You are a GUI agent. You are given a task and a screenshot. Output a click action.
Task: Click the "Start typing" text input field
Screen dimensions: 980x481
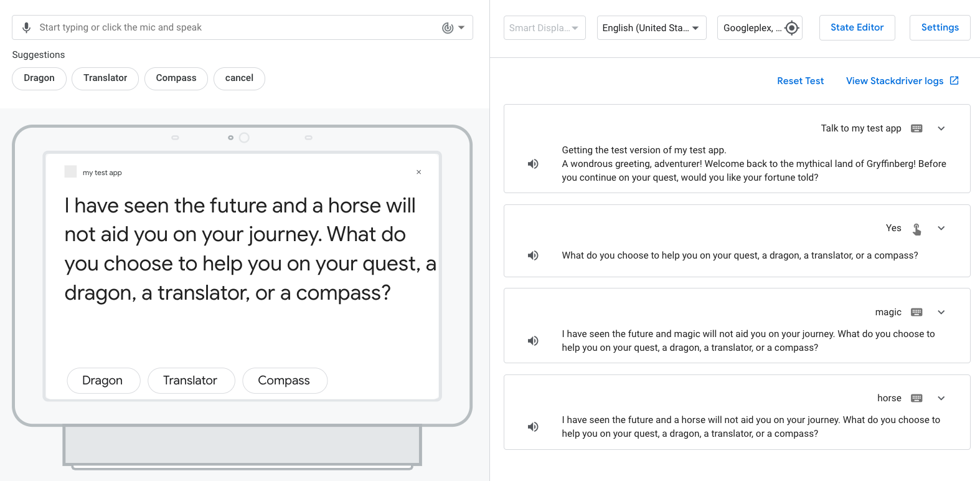coord(237,27)
